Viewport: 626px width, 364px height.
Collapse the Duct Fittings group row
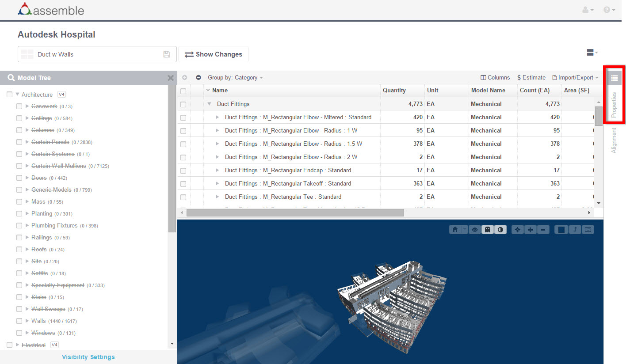click(209, 104)
